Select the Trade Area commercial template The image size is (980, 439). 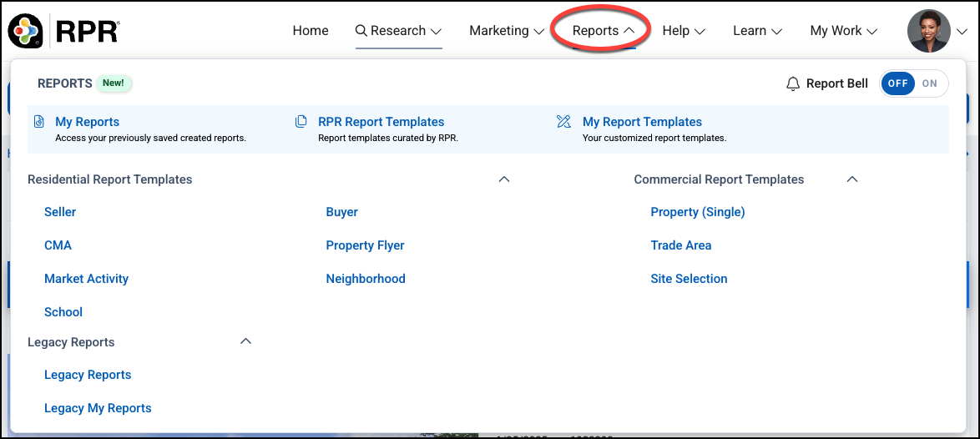(x=681, y=245)
